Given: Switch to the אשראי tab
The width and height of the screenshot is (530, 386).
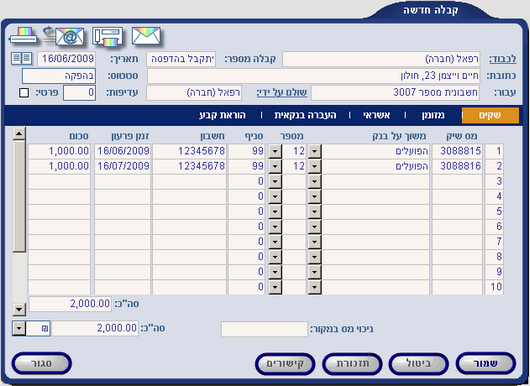Looking at the screenshot, I should tap(377, 115).
